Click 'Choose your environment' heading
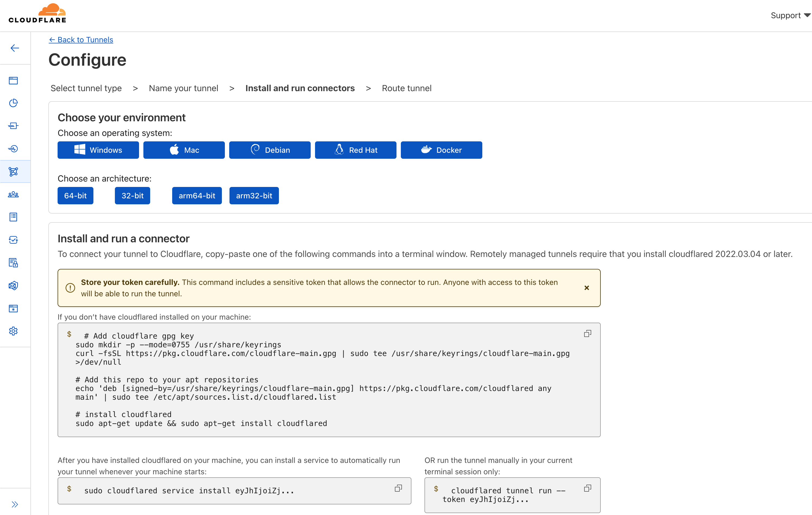The height and width of the screenshot is (515, 812). 121,117
